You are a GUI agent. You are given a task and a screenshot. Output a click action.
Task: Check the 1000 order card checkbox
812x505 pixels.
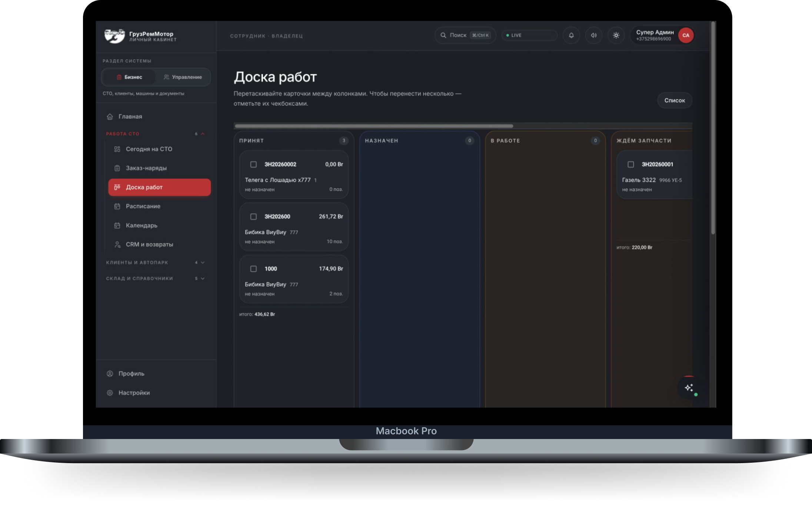pos(253,269)
